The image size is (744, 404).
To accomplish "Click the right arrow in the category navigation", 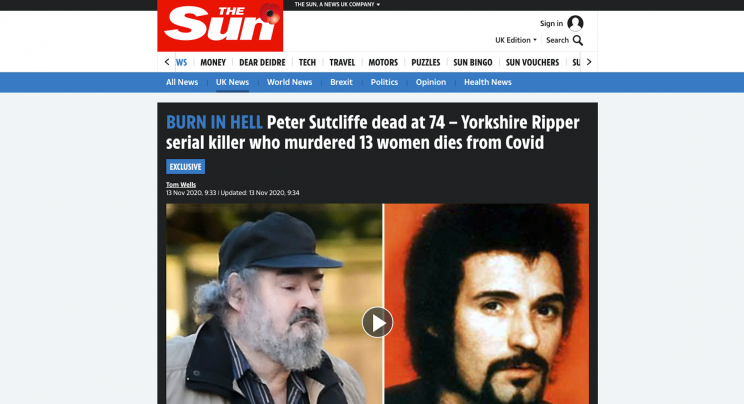I will (589, 62).
